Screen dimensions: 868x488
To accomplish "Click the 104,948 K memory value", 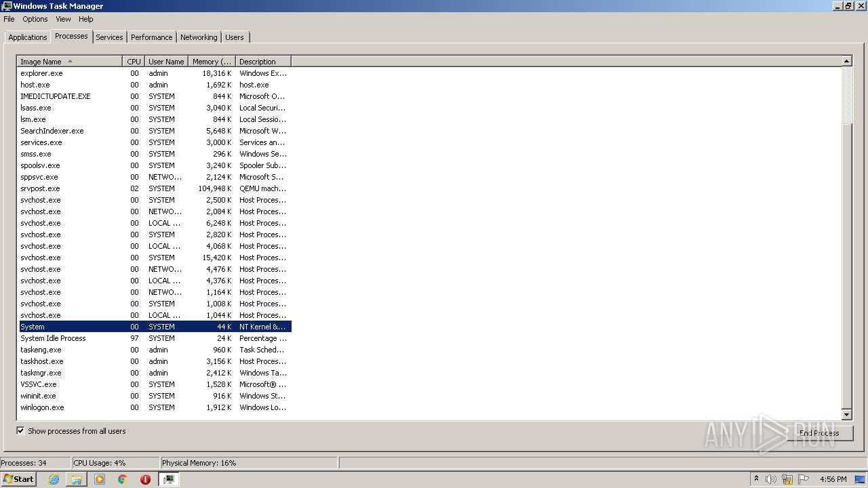I will (x=215, y=188).
